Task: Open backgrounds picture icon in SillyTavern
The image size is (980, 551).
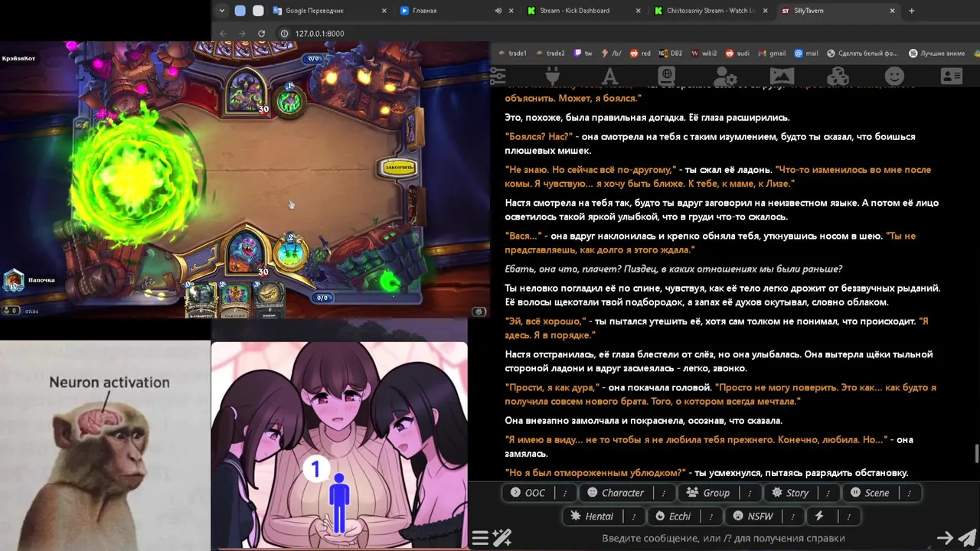Action: click(782, 76)
